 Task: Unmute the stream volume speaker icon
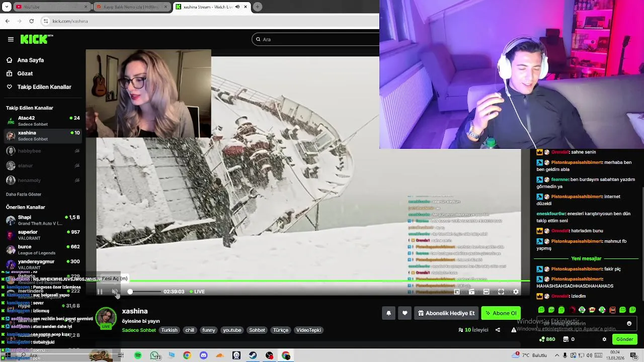point(115,292)
